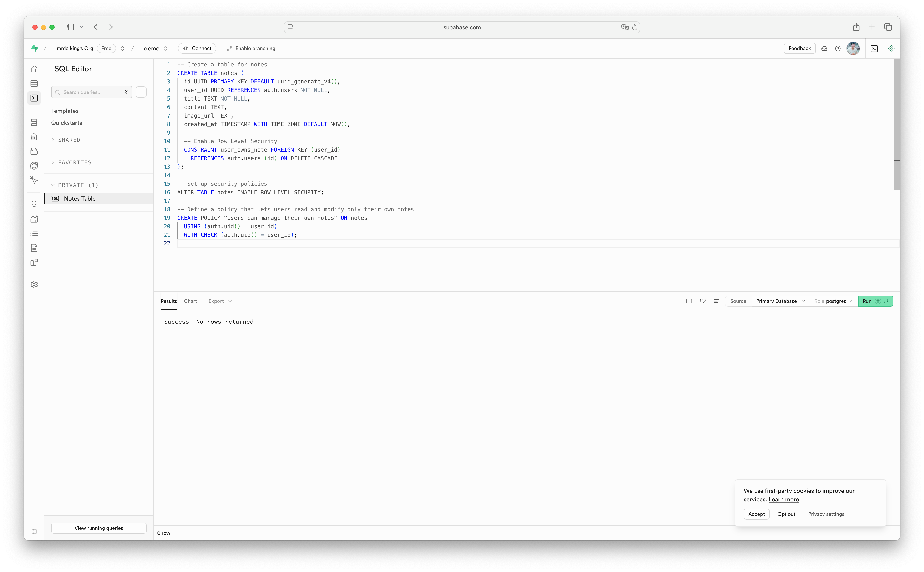
Task: Select the SQL Editor sidebar icon
Action: point(34,98)
